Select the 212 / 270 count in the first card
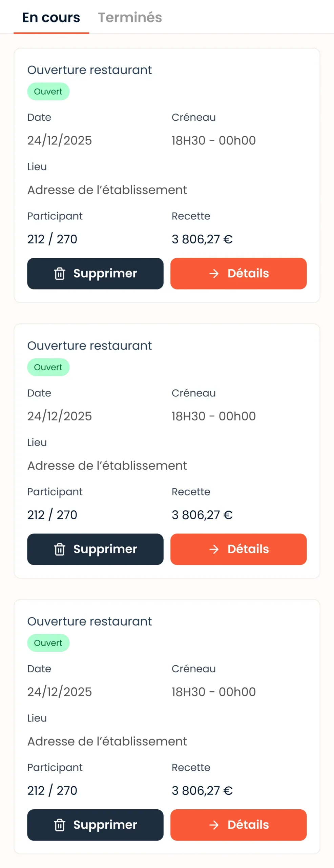Image resolution: width=334 pixels, height=868 pixels. point(52,239)
